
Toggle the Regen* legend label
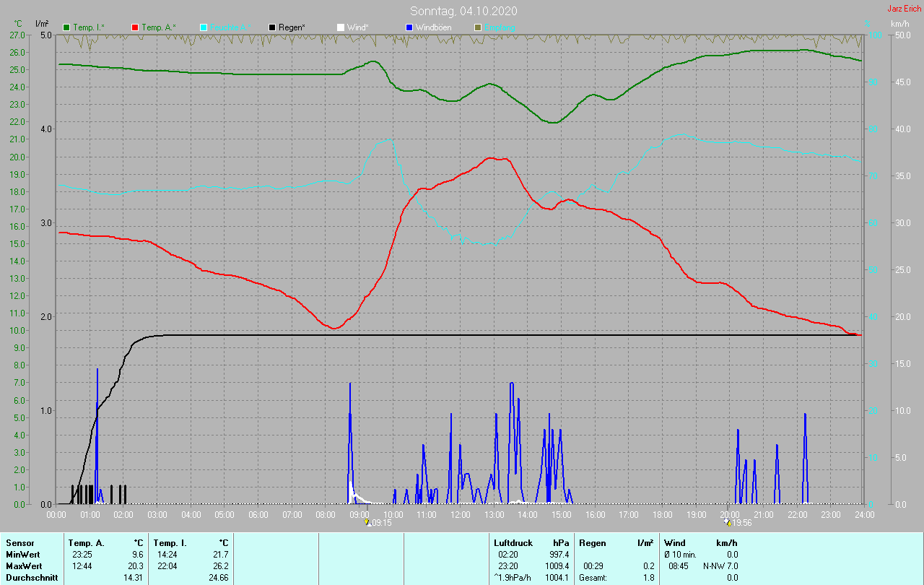(x=292, y=27)
